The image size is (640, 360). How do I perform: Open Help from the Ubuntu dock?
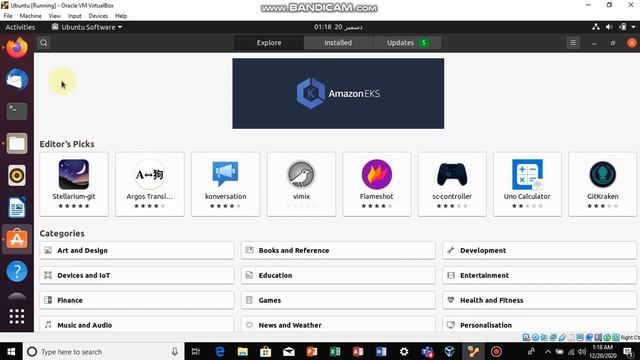pos(17,271)
